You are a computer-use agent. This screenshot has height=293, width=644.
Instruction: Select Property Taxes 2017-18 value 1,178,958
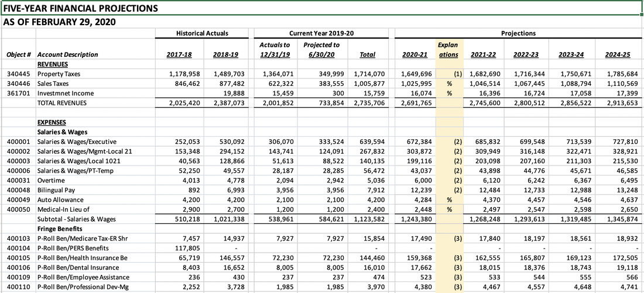tap(184, 74)
